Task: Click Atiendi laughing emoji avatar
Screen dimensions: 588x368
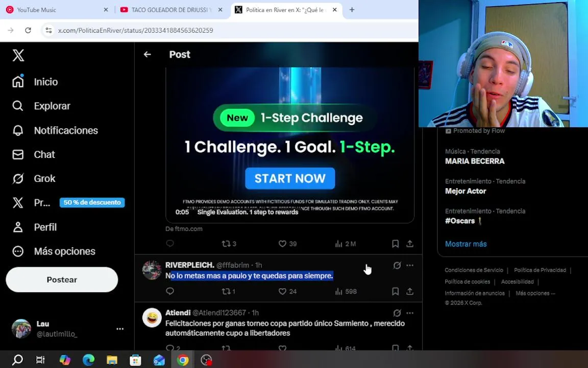Action: 152,318
